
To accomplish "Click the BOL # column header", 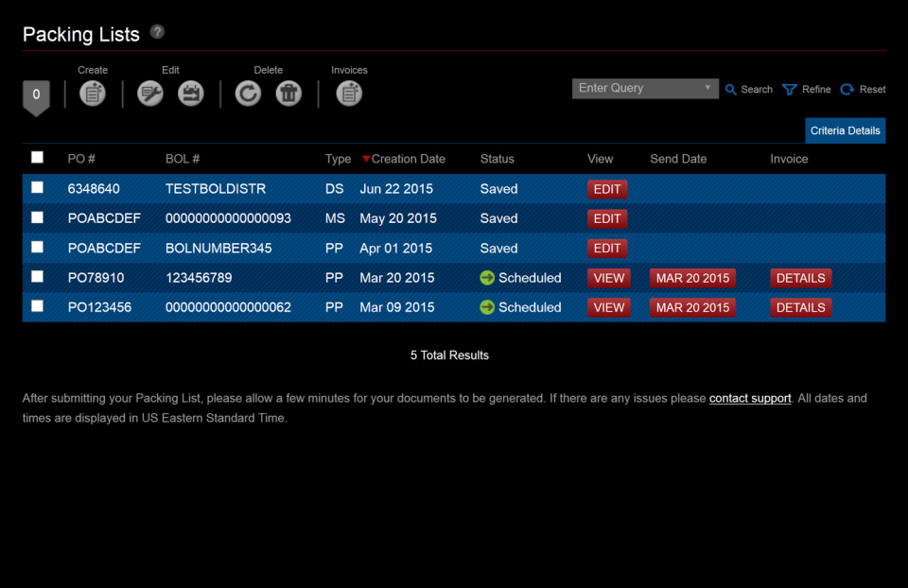I will (181, 159).
